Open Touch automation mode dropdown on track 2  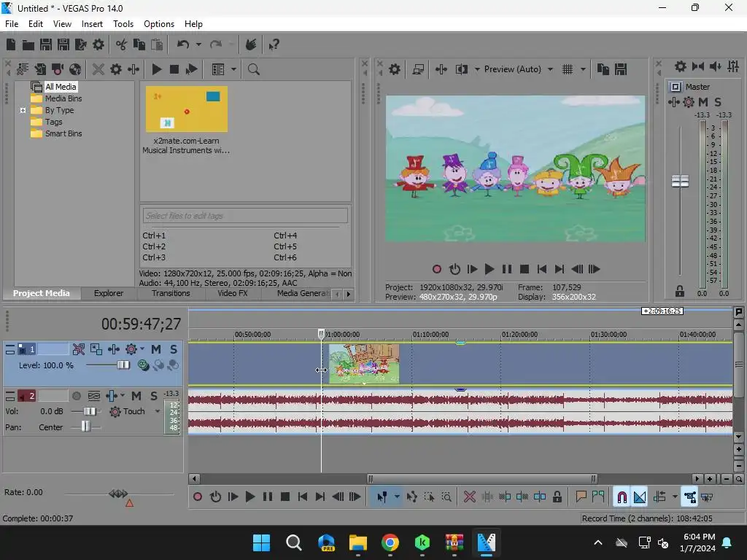click(158, 411)
